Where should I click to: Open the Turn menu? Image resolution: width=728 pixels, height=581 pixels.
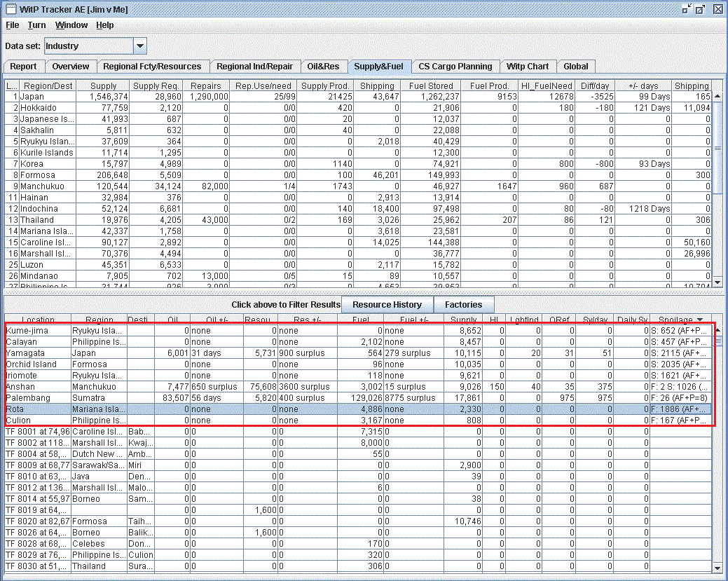coord(36,25)
